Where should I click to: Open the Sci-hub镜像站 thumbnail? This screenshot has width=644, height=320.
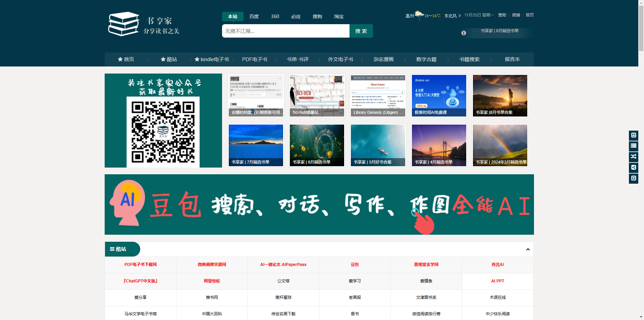click(317, 95)
